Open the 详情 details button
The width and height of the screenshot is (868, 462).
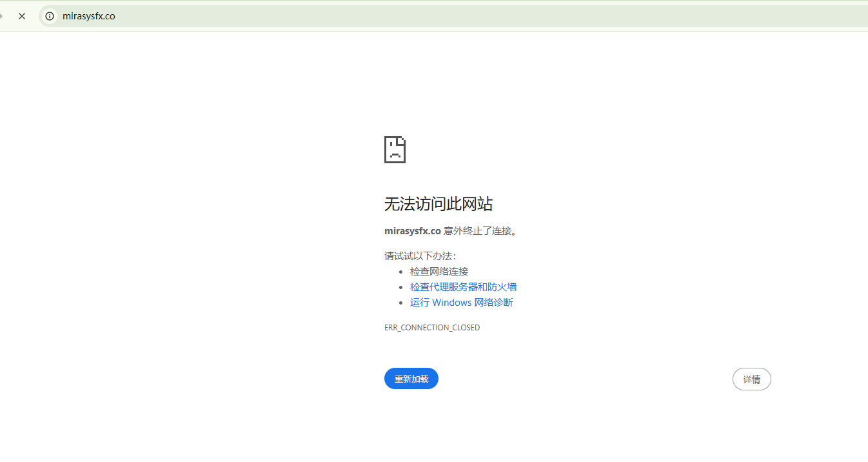(751, 379)
